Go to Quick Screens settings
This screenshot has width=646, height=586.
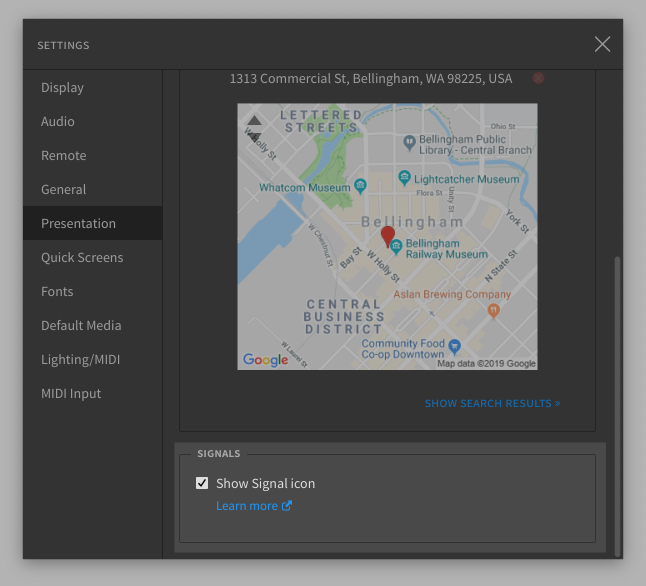point(93,258)
